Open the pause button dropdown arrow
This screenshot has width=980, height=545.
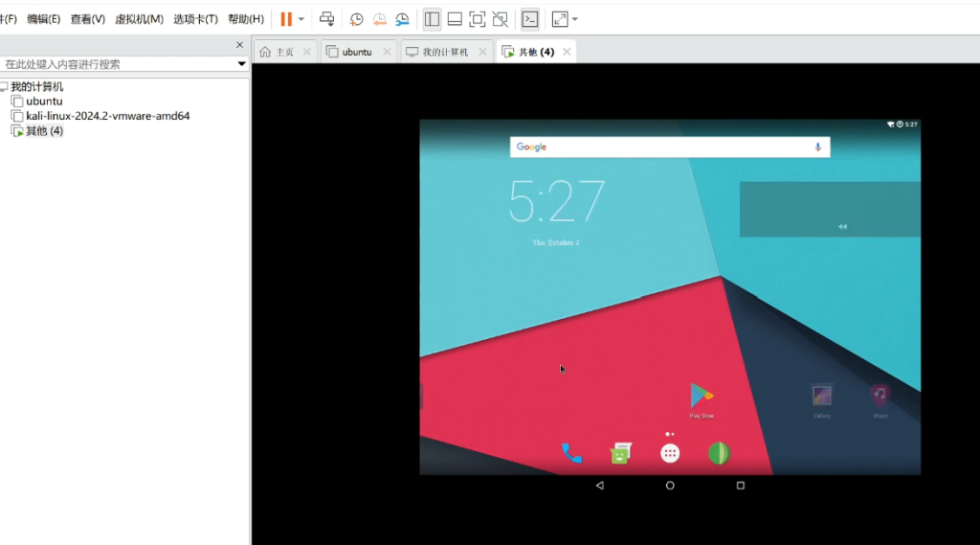click(301, 19)
